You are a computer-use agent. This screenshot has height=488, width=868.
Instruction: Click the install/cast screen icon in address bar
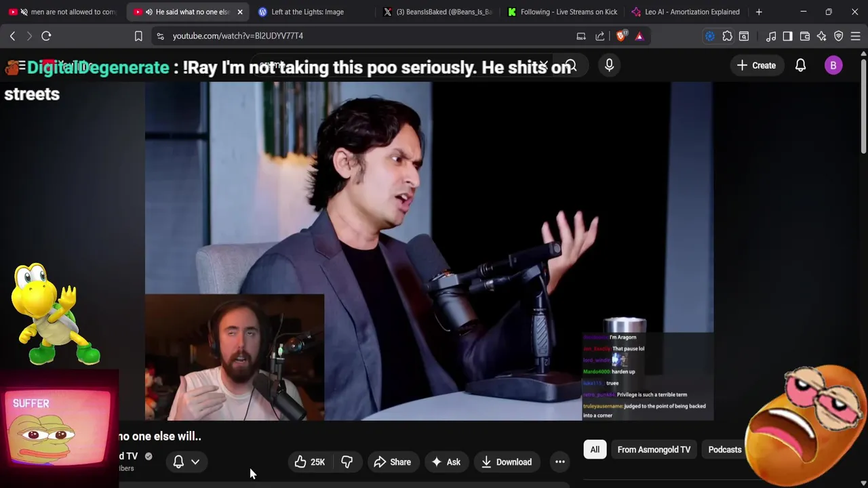pos(581,36)
